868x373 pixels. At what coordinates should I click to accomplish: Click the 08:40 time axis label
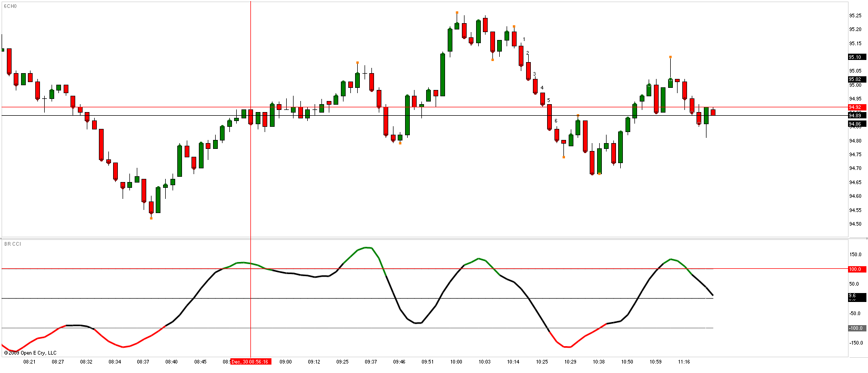171,362
